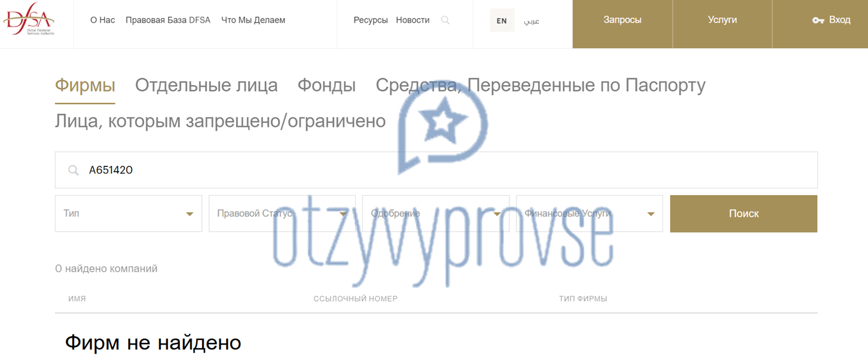Click the magnifier icon in the search field
This screenshot has height=362, width=868.
pyautogui.click(x=74, y=171)
